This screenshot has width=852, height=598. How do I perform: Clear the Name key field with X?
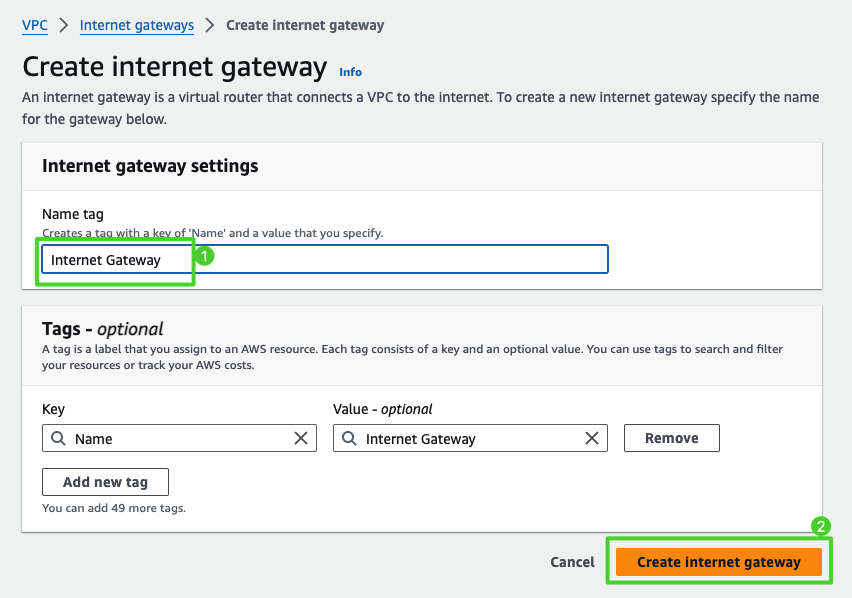(301, 438)
